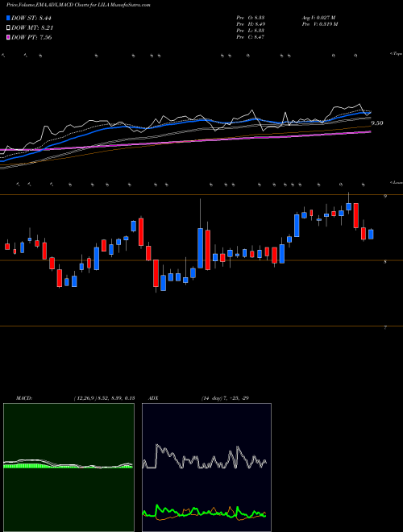Click the price axis label 9
Viewport: 403px width, 532px height.
[x=385, y=196]
